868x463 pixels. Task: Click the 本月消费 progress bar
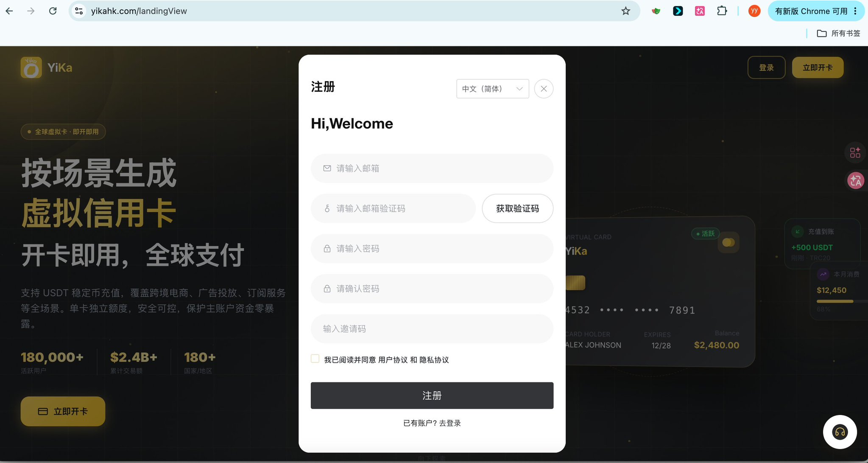point(842,301)
